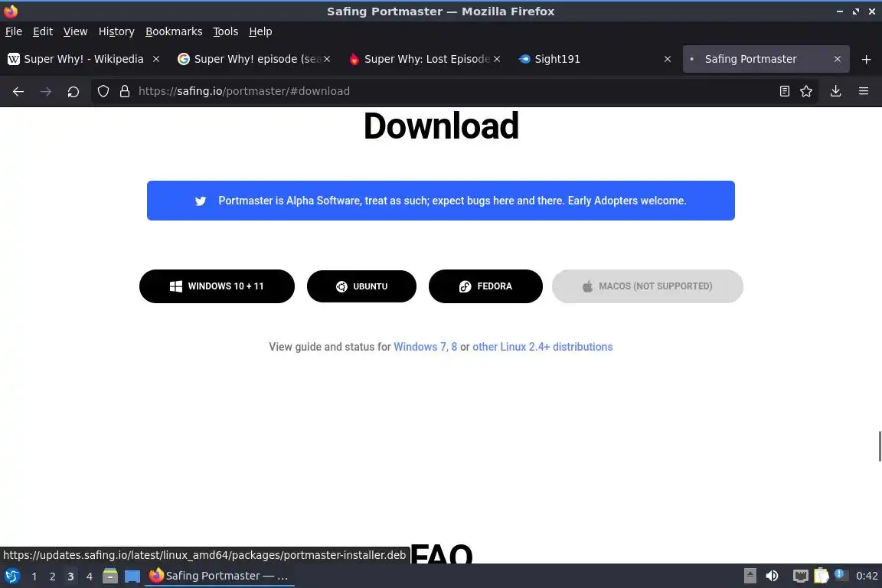
Task: Switch to the Sight191 tab
Action: click(595, 59)
